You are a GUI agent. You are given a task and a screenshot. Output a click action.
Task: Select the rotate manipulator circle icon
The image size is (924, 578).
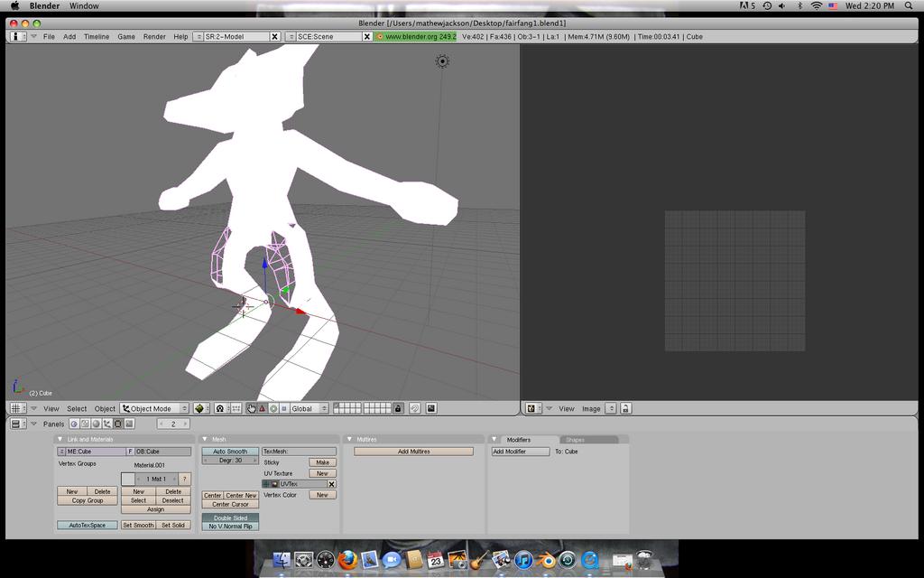click(x=273, y=408)
